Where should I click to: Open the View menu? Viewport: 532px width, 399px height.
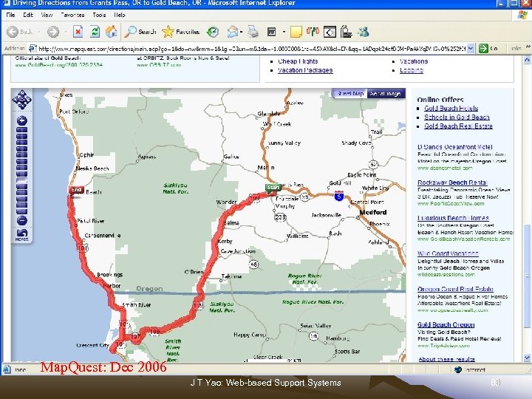(47, 15)
